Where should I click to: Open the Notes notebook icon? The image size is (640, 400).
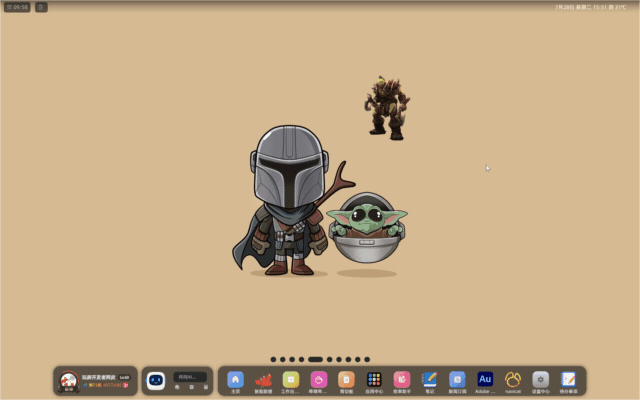click(430, 380)
